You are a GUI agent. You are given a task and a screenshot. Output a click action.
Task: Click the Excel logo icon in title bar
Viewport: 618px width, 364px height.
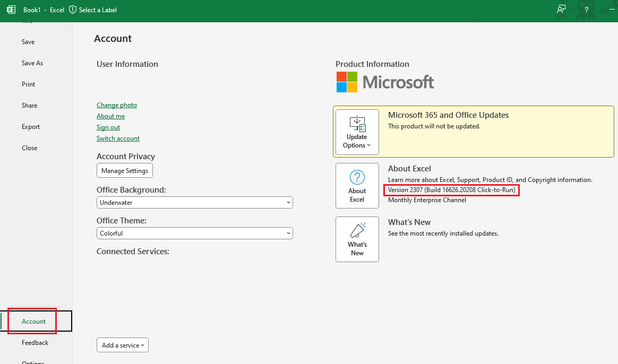pyautogui.click(x=11, y=10)
